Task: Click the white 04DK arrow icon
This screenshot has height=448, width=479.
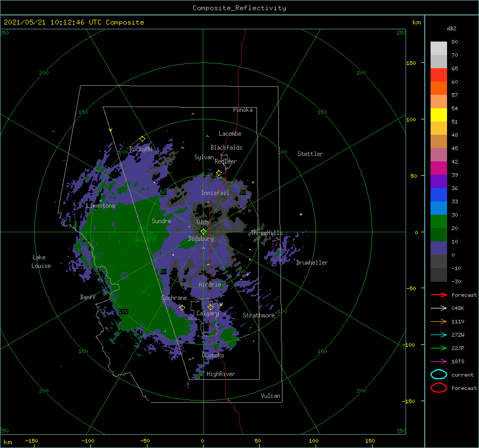Action: tap(439, 308)
